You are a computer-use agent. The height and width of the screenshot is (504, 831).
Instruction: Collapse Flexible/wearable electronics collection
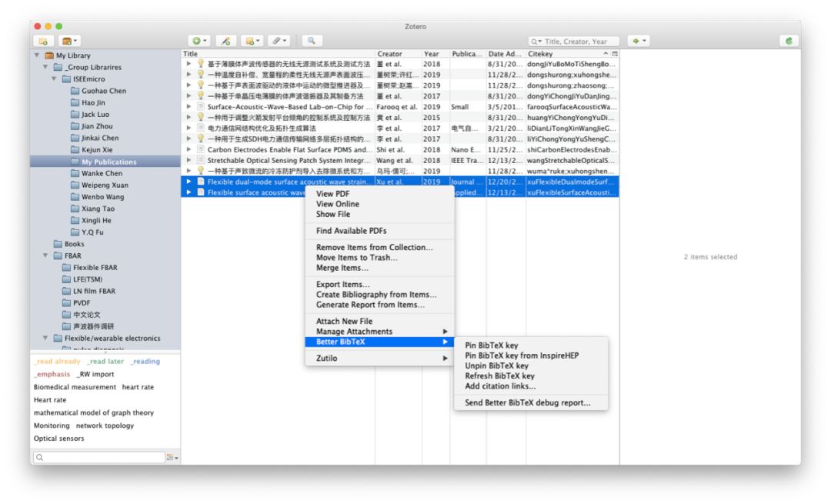[45, 338]
